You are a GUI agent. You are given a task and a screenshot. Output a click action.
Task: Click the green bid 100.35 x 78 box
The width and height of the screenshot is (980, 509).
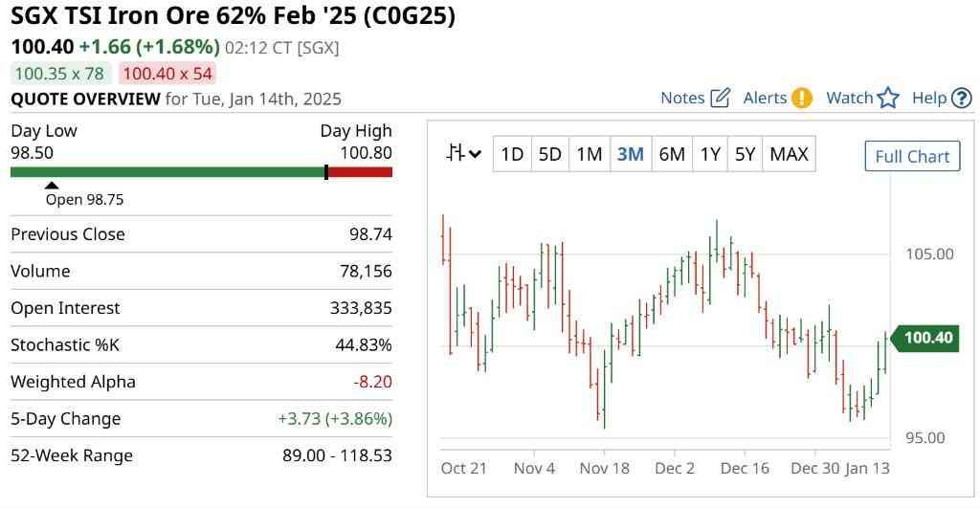point(60,74)
